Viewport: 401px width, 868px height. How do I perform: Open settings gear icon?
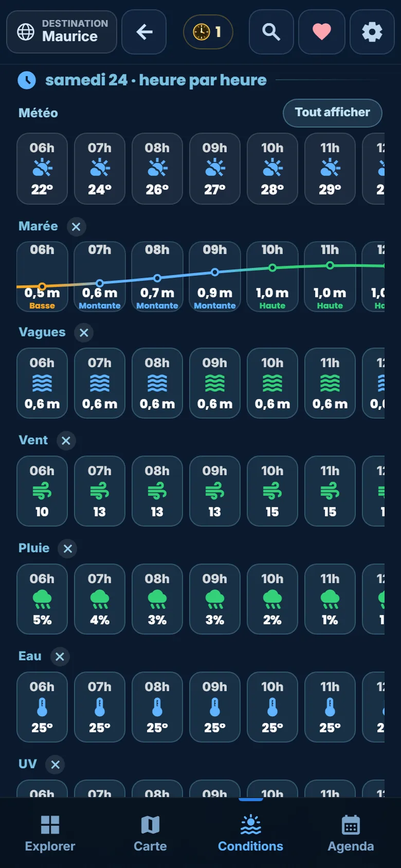coord(372,32)
